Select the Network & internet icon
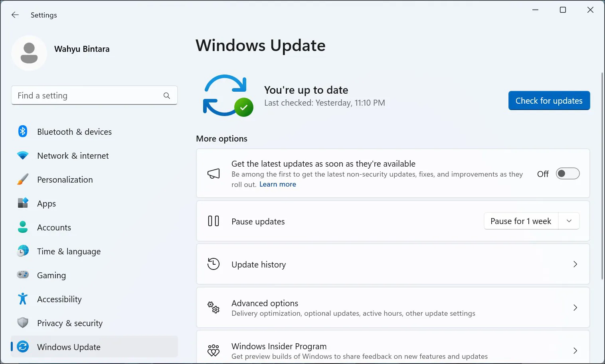Viewport: 605px width, 364px height. pos(23,155)
